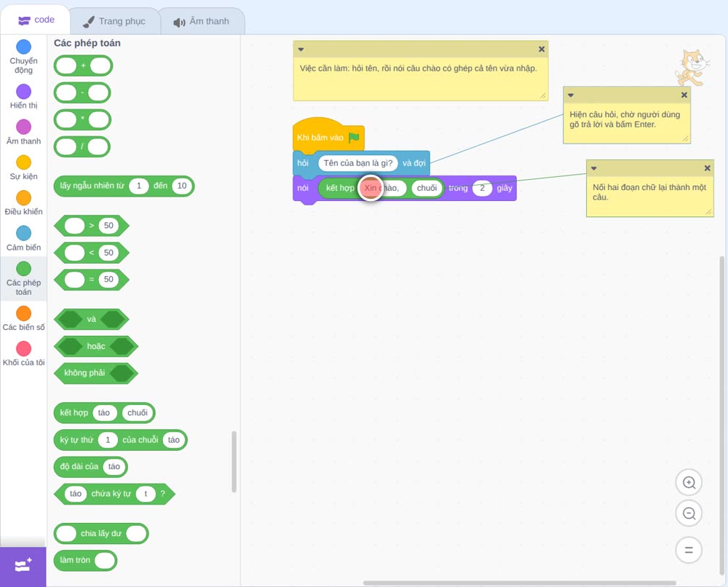Image resolution: width=728 pixels, height=587 pixels.
Task: Click the 'Việc cần làm' comment text
Action: [419, 68]
